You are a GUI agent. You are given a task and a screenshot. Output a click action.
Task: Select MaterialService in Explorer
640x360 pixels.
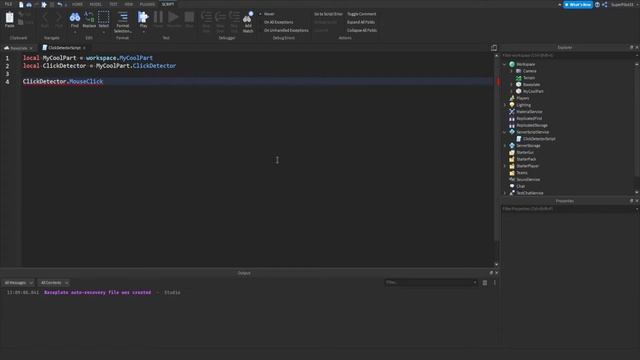click(x=529, y=112)
